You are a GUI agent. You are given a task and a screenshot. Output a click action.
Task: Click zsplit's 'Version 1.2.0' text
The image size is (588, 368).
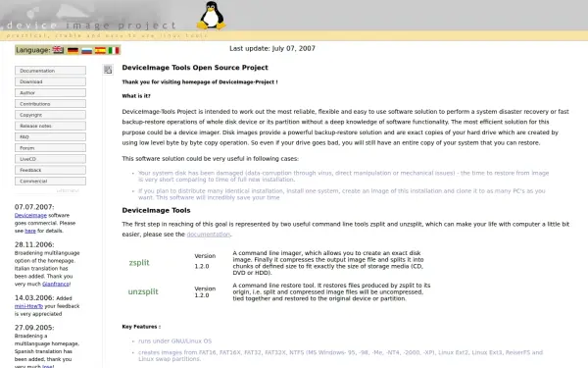(205, 261)
